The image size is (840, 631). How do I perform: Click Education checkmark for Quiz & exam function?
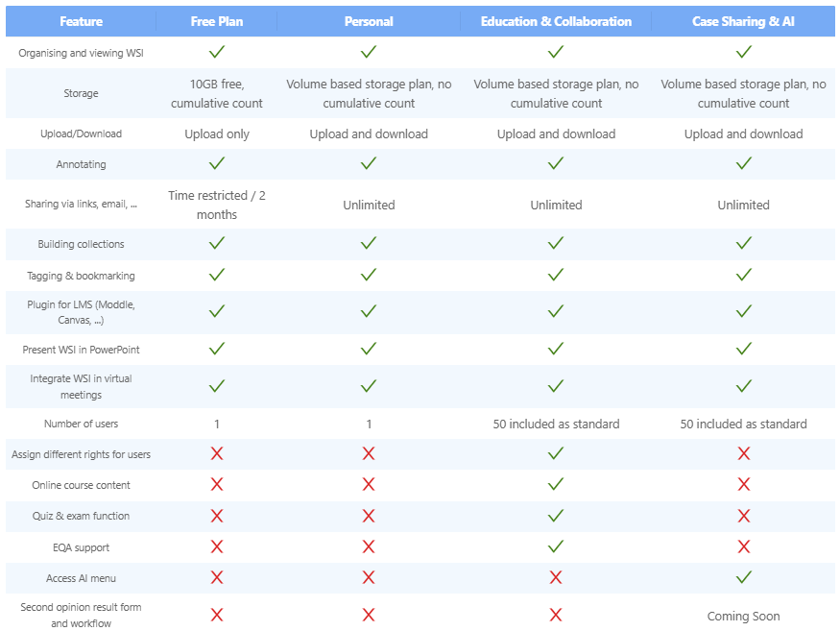pos(556,516)
